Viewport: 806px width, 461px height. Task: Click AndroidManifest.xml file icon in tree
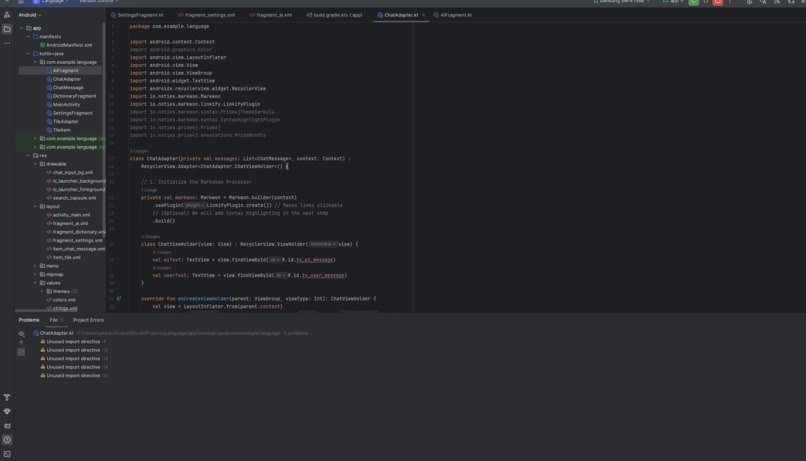coord(42,45)
